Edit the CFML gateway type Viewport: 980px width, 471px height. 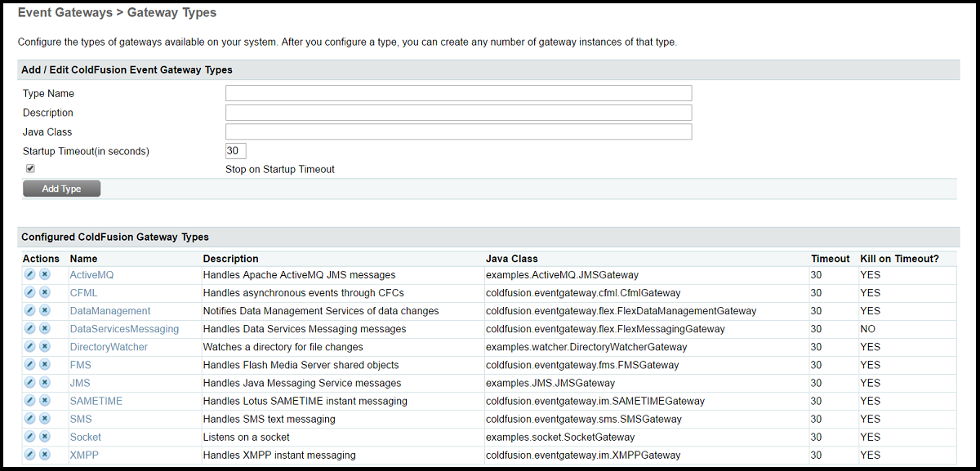[30, 293]
